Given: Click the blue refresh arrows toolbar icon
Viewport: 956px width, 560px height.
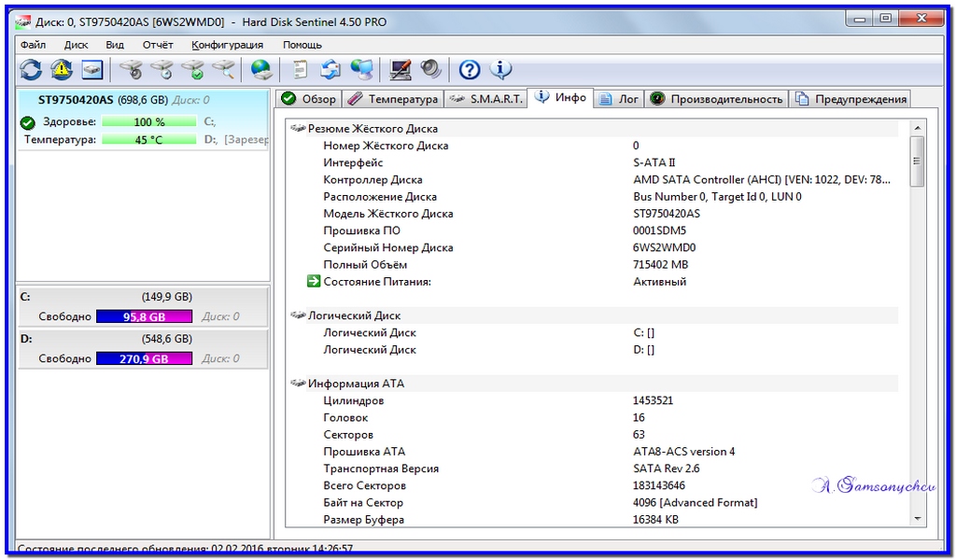Looking at the screenshot, I should click(x=31, y=69).
